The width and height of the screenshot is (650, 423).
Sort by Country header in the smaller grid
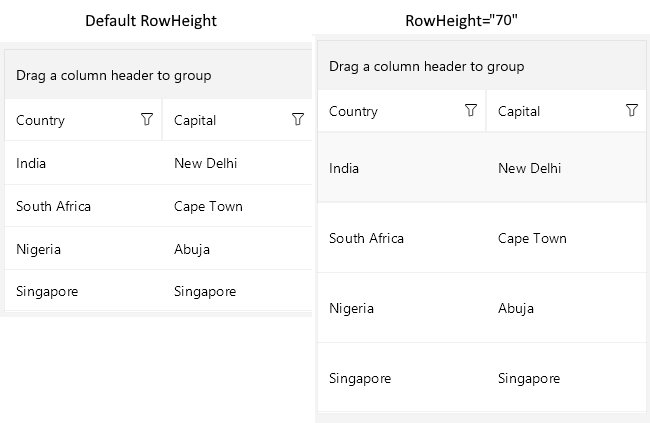coord(41,120)
